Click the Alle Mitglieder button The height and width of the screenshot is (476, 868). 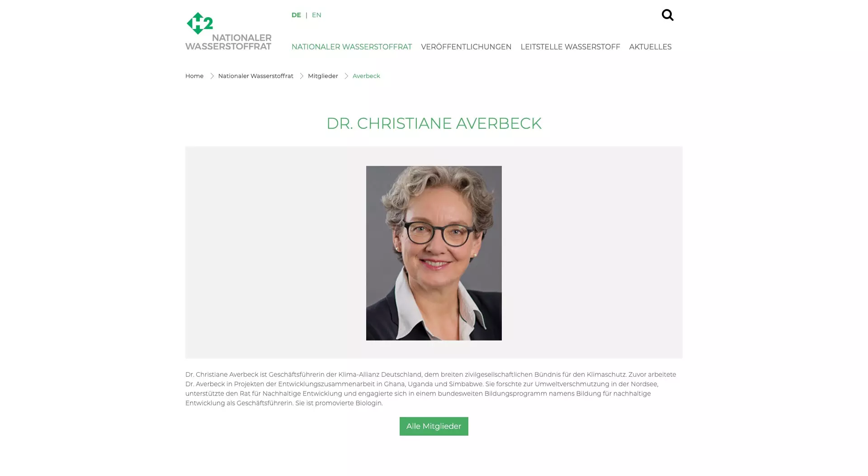[434, 426]
